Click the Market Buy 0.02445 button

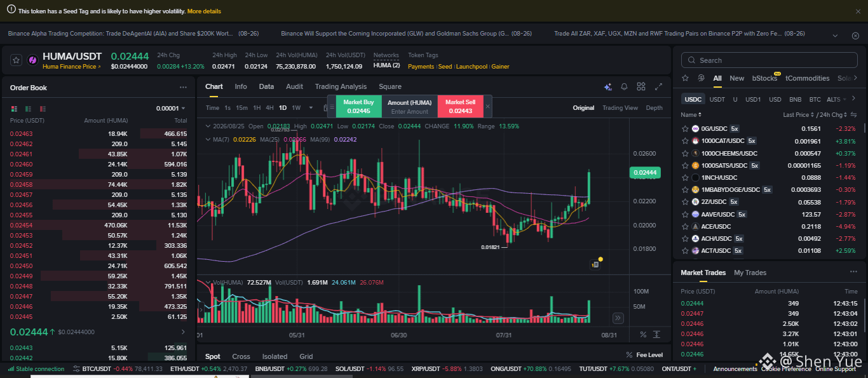pyautogui.click(x=358, y=106)
